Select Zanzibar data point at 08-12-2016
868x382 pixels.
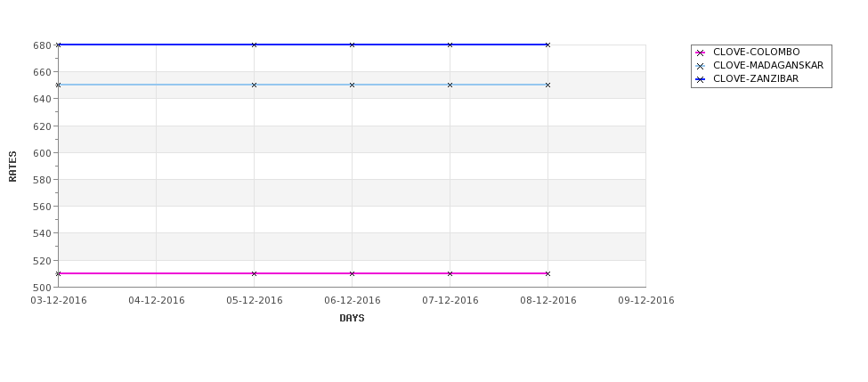[548, 45]
